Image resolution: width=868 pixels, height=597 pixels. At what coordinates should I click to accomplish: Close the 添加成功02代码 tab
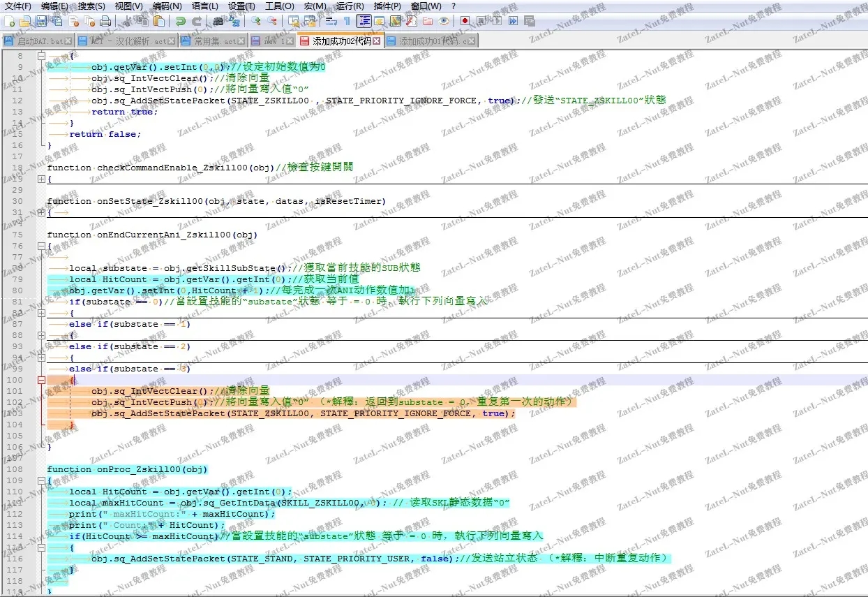(x=377, y=41)
